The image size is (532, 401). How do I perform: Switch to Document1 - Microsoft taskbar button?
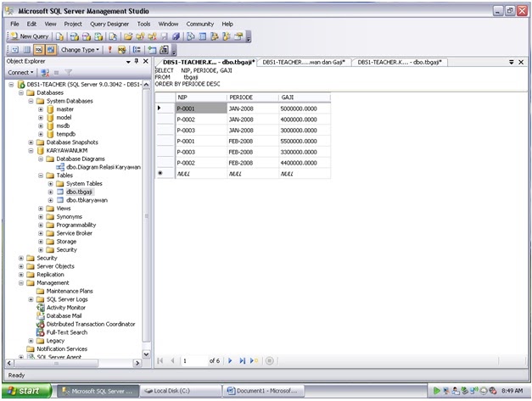[x=263, y=391]
